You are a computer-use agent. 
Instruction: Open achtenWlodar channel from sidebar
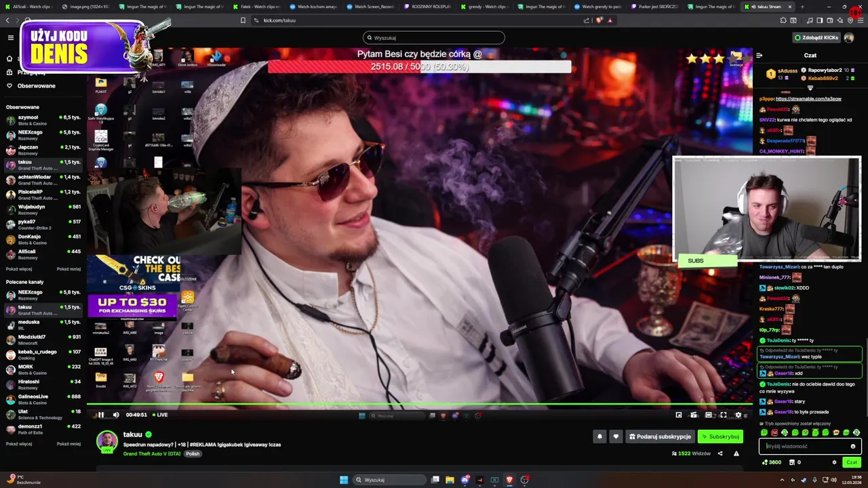click(x=43, y=180)
